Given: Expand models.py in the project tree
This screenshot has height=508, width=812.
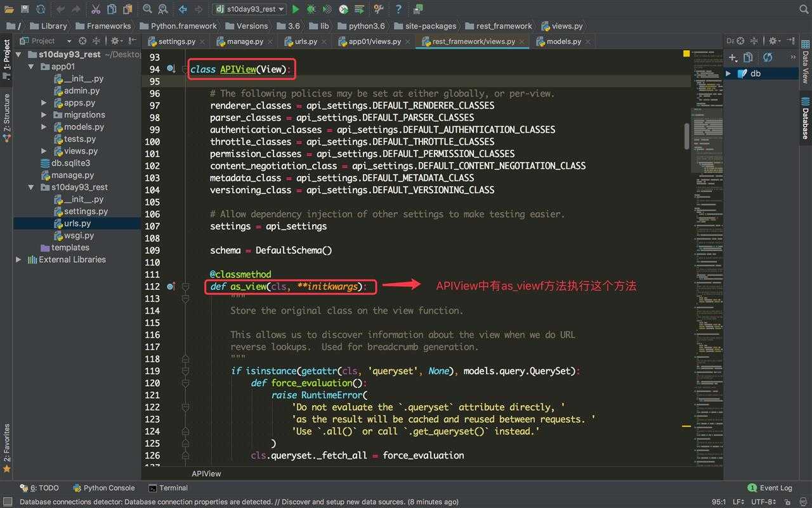Looking at the screenshot, I should (44, 127).
